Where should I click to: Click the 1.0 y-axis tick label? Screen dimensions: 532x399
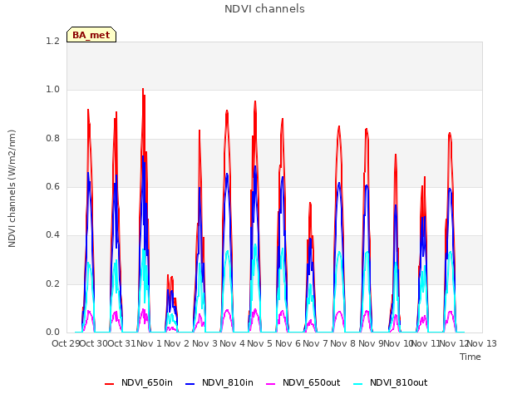52,90
